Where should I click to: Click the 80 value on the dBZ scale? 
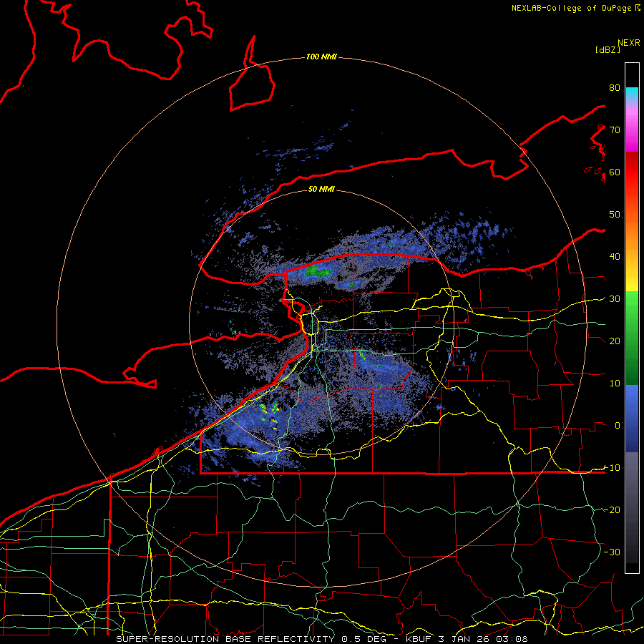(x=615, y=87)
